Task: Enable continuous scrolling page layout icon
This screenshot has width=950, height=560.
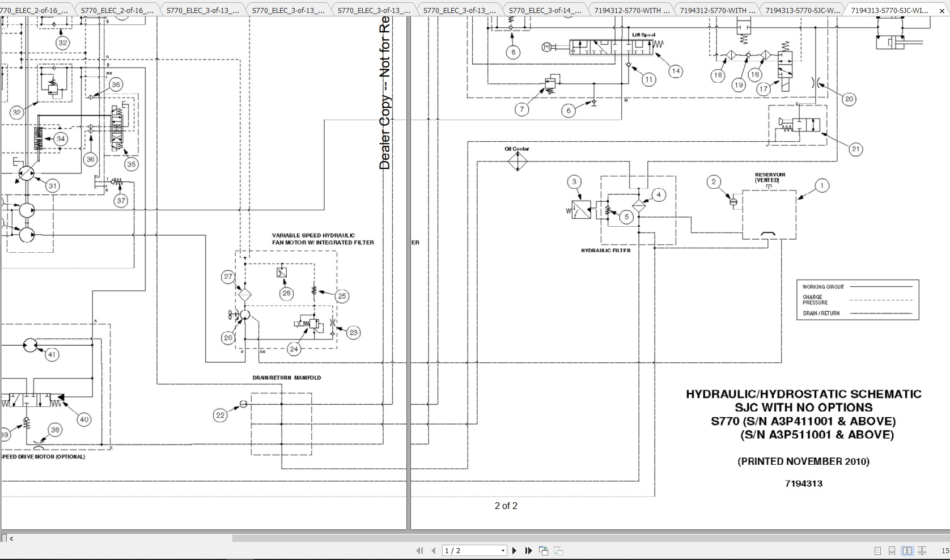Action: (892, 550)
